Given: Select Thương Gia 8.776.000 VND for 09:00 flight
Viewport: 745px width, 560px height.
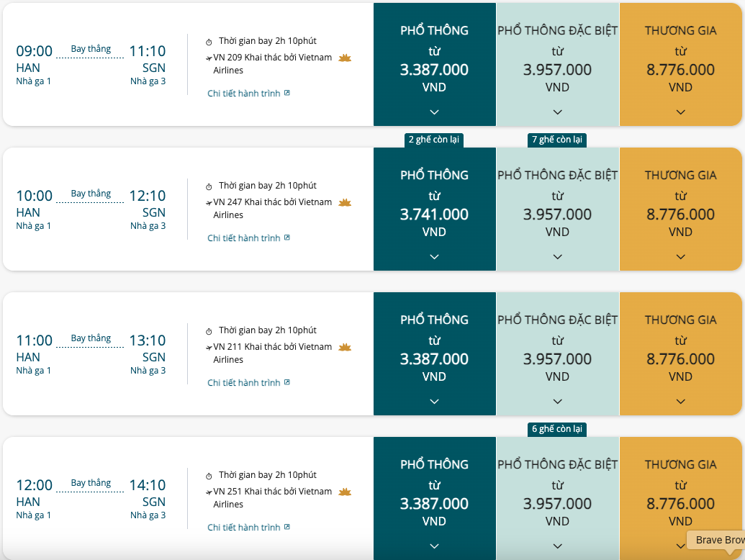Looking at the screenshot, I should point(681,65).
